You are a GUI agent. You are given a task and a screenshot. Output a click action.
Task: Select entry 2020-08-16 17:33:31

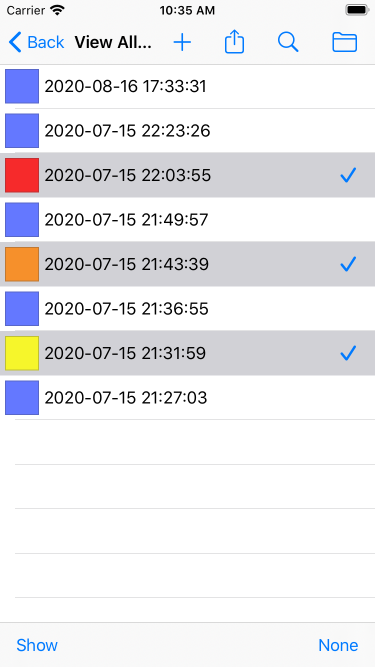click(188, 86)
